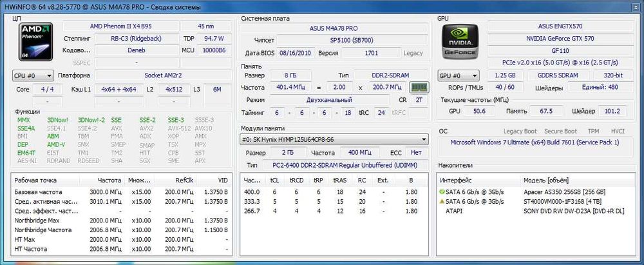Screen dimensions: 644x265
Task: Click the PC2-6400 DDR2-SDRAM module type field
Action: (344, 165)
